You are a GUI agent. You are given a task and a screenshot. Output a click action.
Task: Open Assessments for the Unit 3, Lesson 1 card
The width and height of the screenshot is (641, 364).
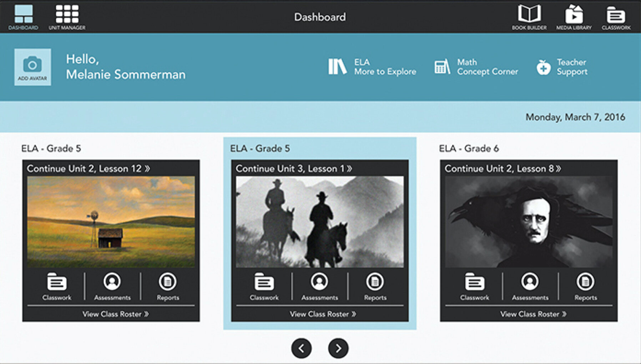319,287
